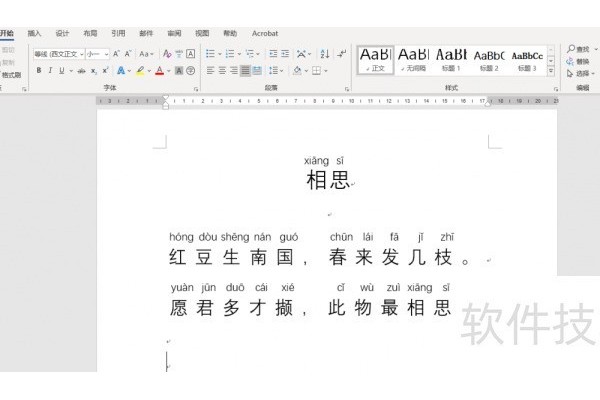This screenshot has height=400, width=600.
Task: Toggle underline formatting
Action: [x=62, y=71]
